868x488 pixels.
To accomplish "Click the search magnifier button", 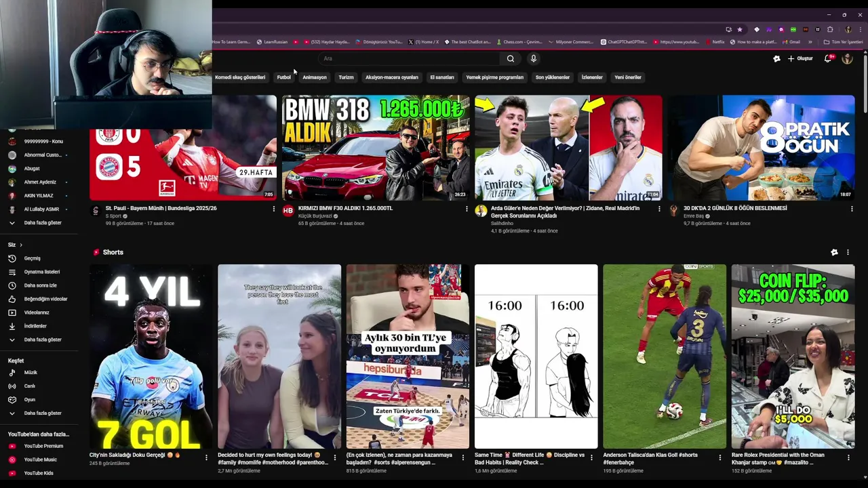I will pos(511,59).
